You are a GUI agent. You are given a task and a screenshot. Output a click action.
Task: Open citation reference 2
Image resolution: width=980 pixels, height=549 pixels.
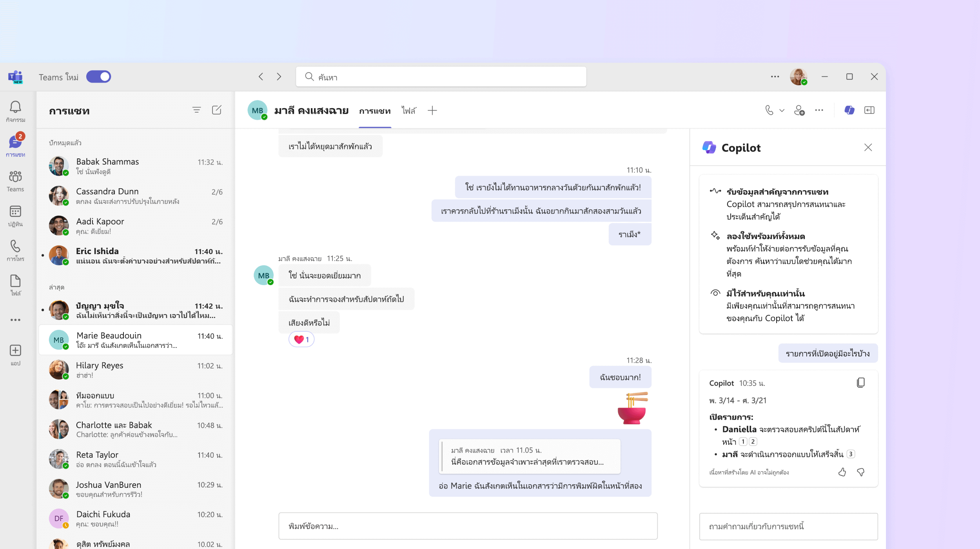[753, 442]
